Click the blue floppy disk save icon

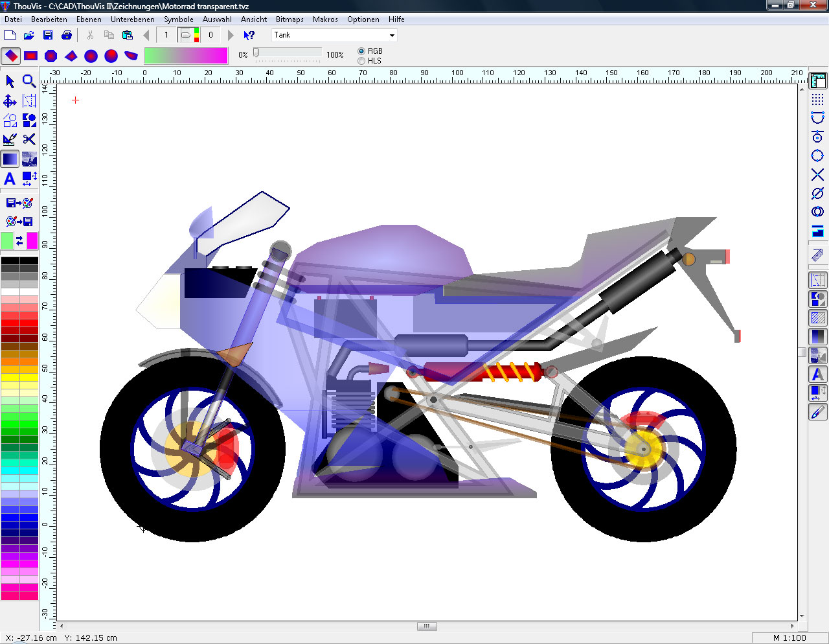(48, 35)
